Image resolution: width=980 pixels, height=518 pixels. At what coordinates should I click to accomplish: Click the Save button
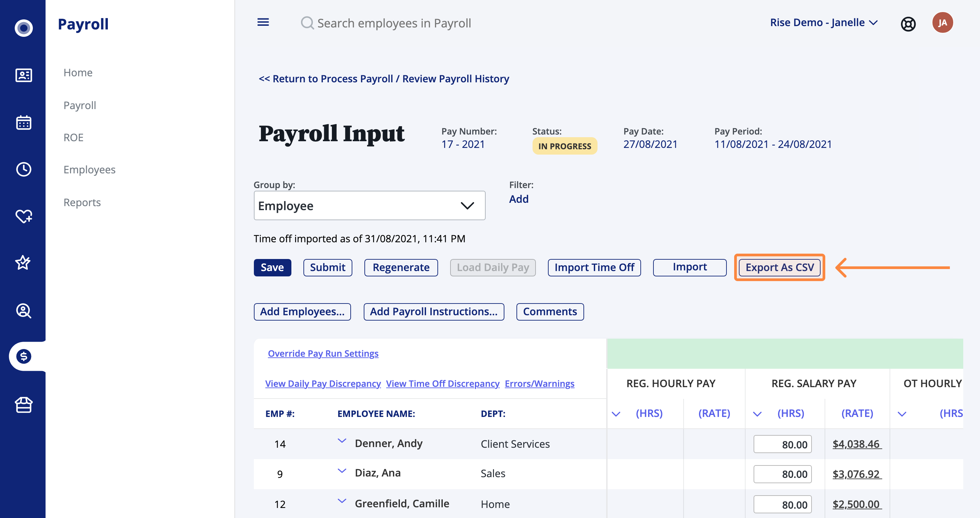pyautogui.click(x=272, y=267)
